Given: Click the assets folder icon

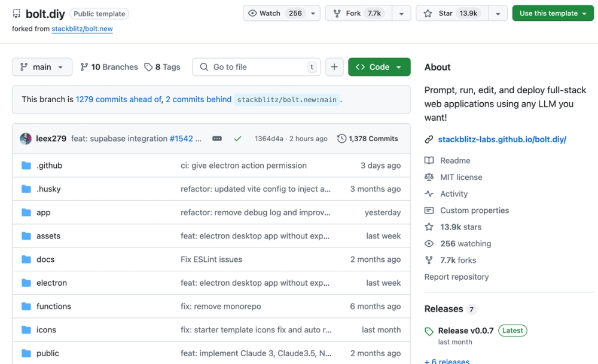Looking at the screenshot, I should click(x=26, y=236).
